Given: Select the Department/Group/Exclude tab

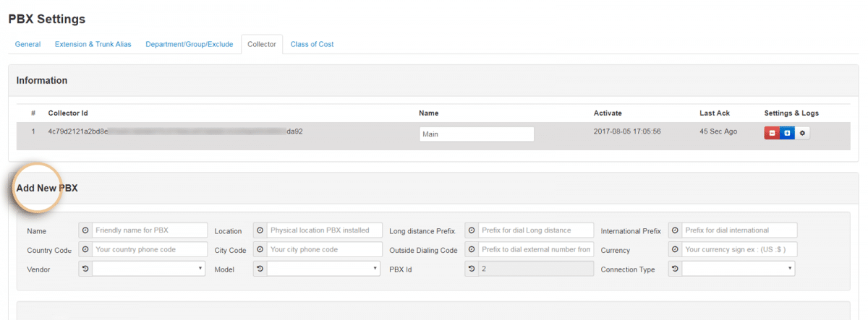Looking at the screenshot, I should point(189,44).
